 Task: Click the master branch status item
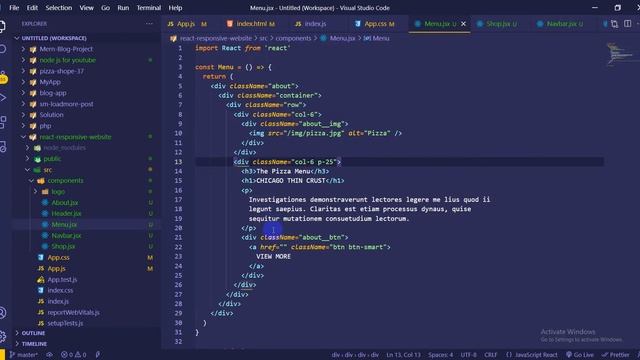point(24,355)
